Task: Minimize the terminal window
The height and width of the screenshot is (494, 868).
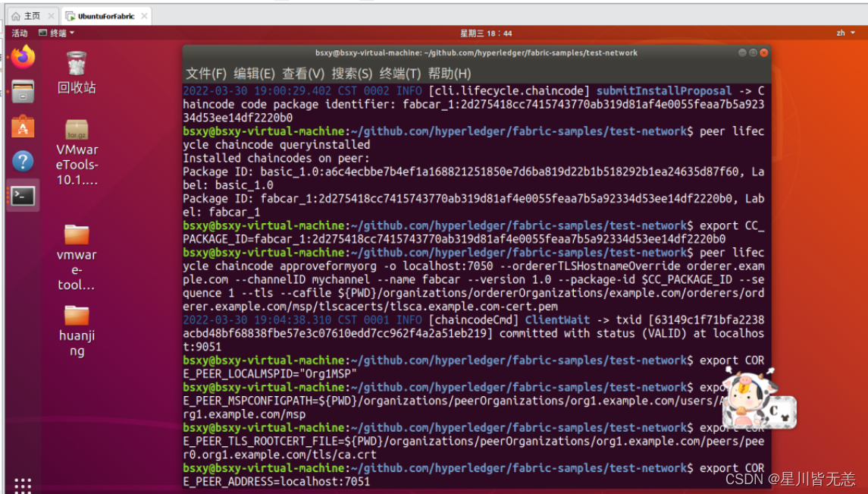Action: (742, 52)
